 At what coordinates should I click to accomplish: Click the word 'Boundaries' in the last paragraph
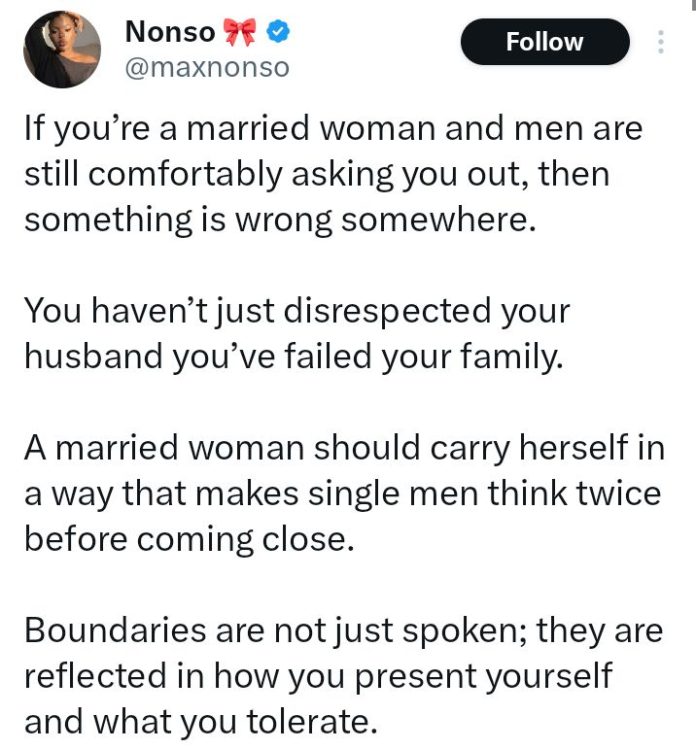tap(115, 630)
